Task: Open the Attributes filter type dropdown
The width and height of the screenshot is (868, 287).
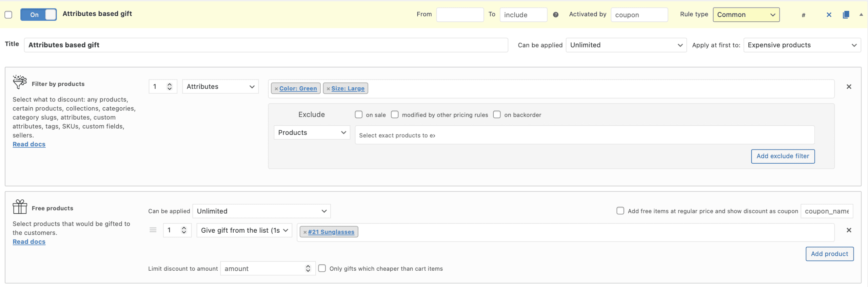Action: (x=220, y=87)
